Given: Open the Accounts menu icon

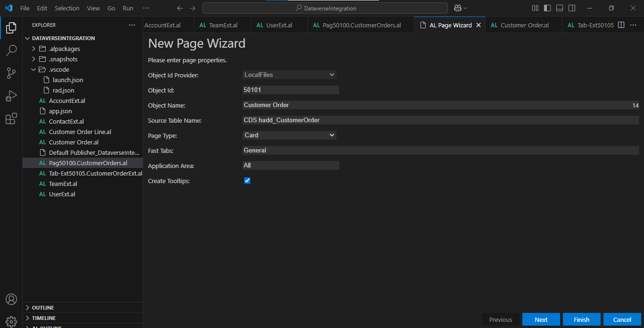Looking at the screenshot, I should pos(11,299).
